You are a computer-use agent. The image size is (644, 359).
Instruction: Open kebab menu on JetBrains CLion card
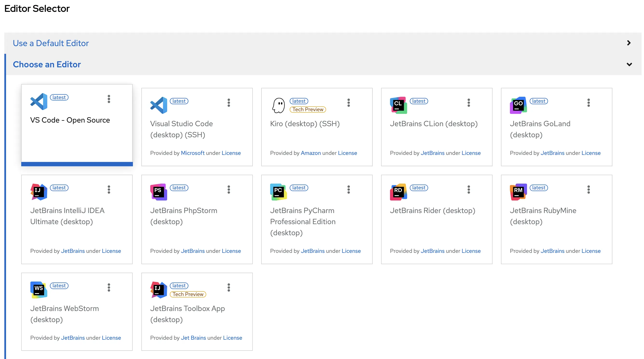coord(469,103)
